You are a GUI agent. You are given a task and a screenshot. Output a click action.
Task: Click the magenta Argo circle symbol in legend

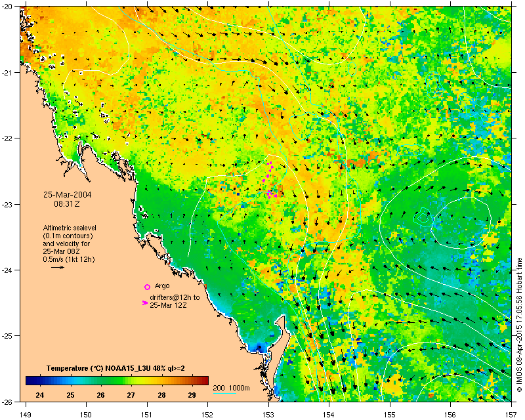pos(147,287)
